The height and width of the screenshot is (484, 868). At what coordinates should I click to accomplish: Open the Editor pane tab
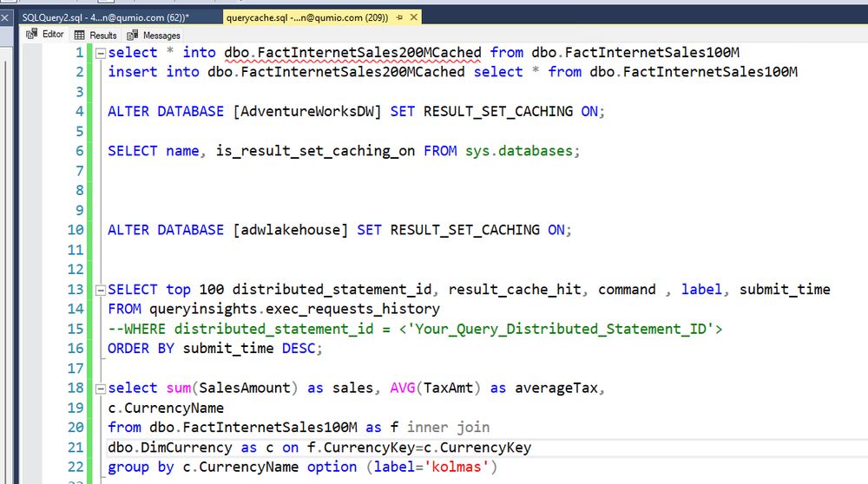(x=45, y=35)
